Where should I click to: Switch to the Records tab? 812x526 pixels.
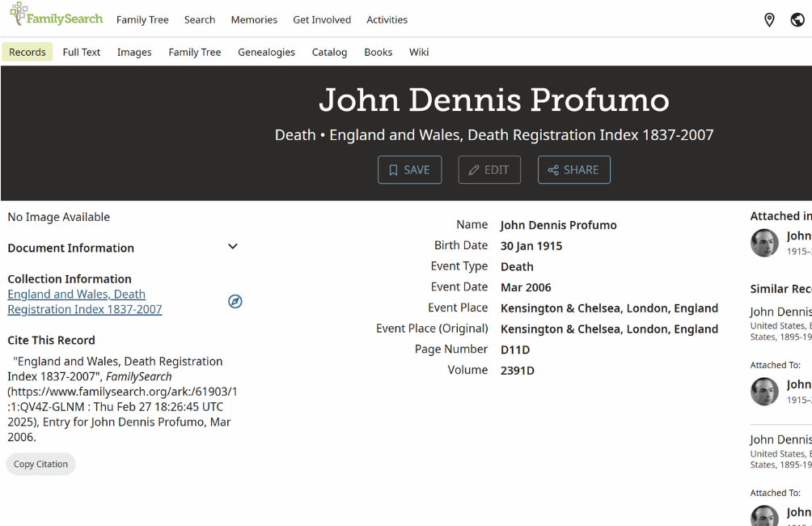[27, 52]
